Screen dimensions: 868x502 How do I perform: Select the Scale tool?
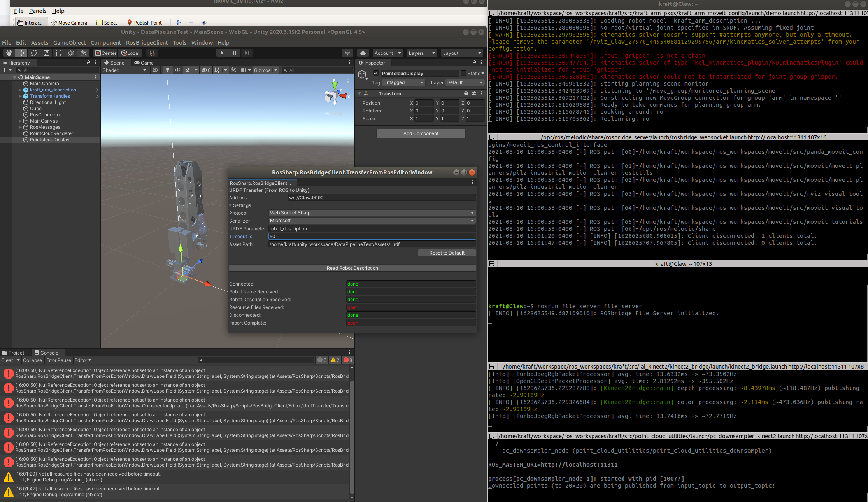46,53
